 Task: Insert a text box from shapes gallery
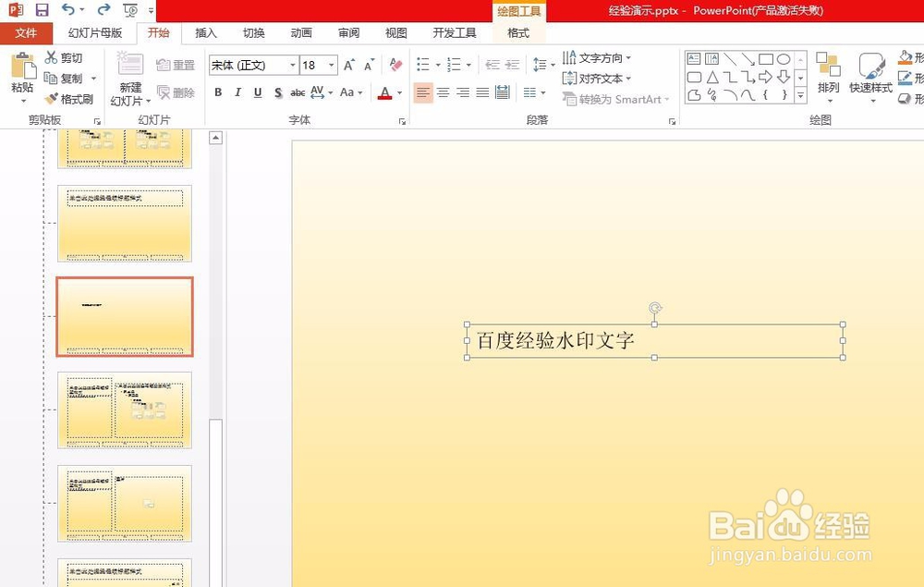click(x=694, y=59)
